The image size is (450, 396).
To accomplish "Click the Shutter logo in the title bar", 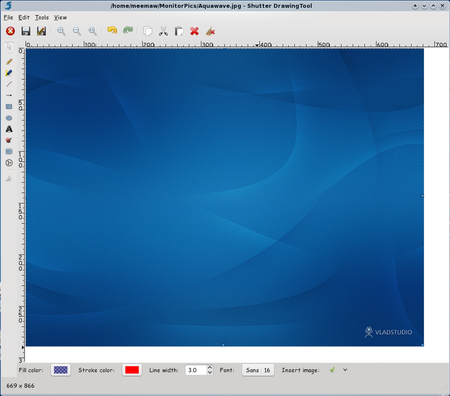I will click(8, 5).
